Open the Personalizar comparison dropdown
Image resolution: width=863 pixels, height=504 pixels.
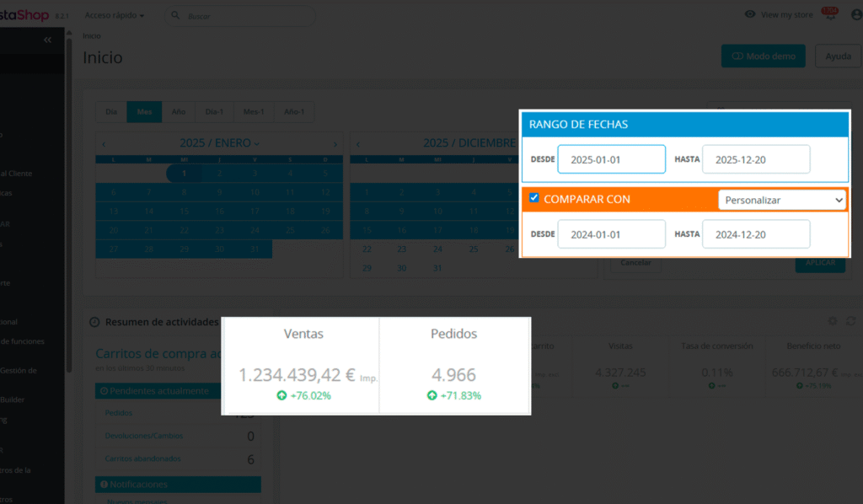781,200
